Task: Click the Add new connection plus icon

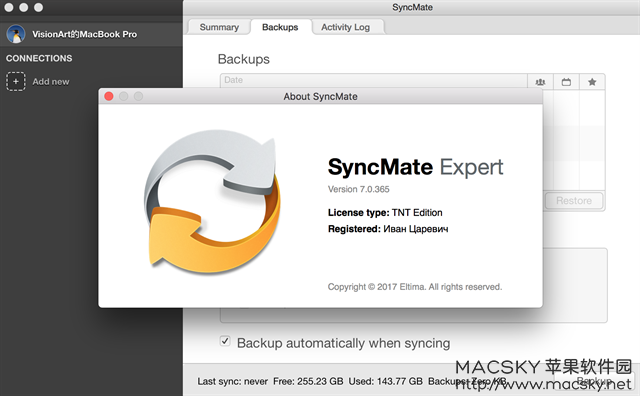Action: tap(16, 81)
